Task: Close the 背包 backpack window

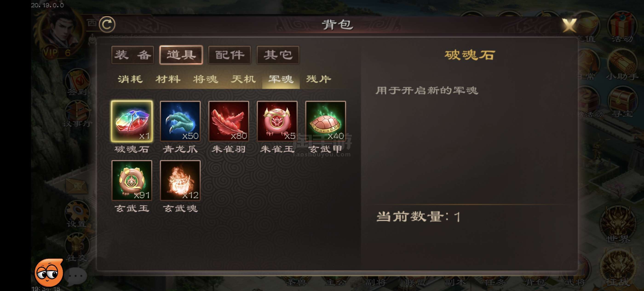Action: click(569, 25)
